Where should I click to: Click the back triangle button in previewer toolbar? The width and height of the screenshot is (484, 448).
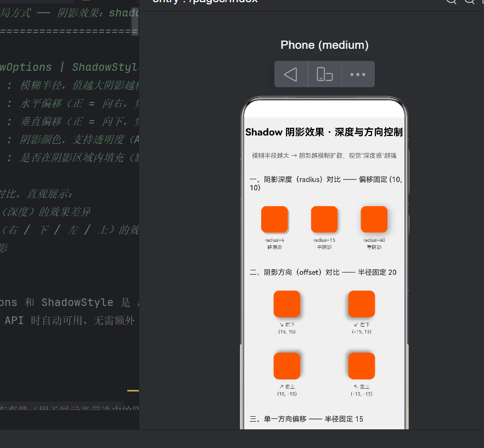(x=291, y=75)
